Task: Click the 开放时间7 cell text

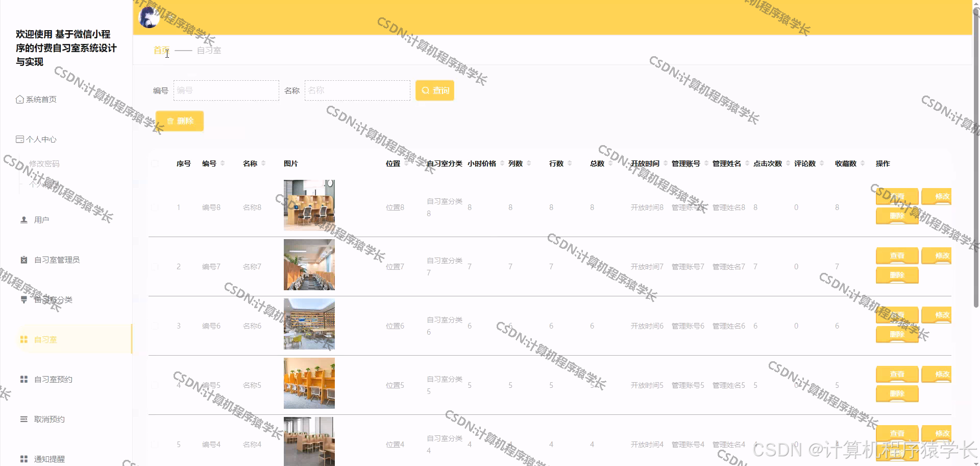Action: coord(647,267)
